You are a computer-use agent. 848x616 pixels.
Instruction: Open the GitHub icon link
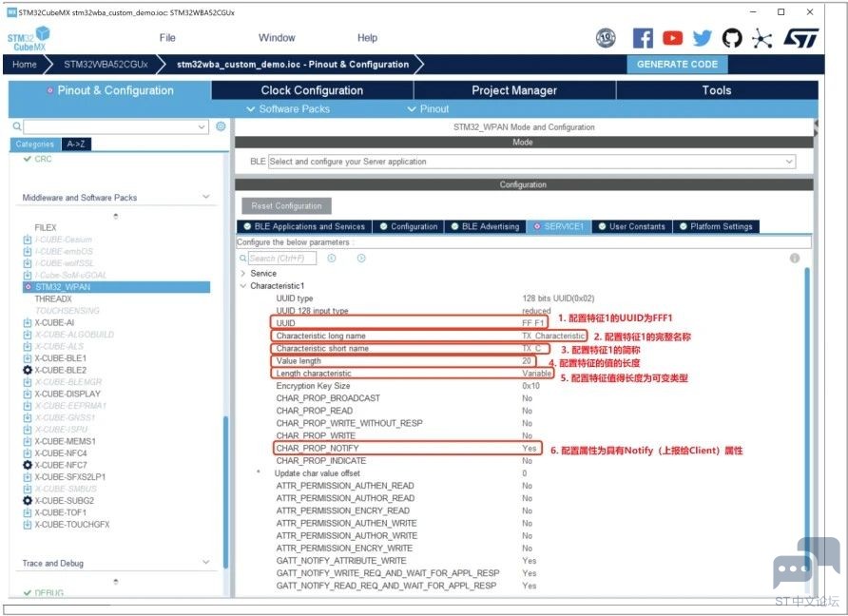pos(732,38)
